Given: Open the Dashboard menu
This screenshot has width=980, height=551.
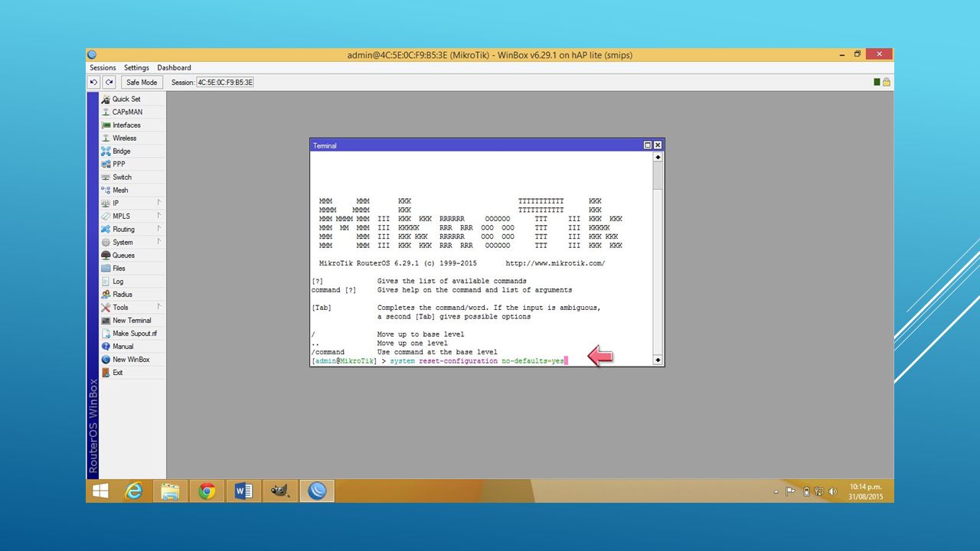Looking at the screenshot, I should pyautogui.click(x=175, y=67).
